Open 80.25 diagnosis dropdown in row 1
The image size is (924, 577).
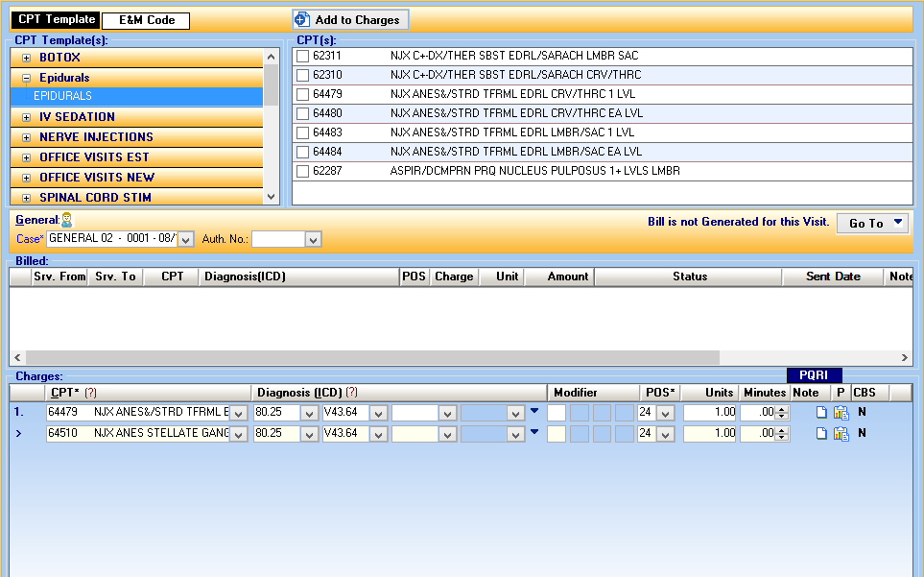[x=309, y=414]
